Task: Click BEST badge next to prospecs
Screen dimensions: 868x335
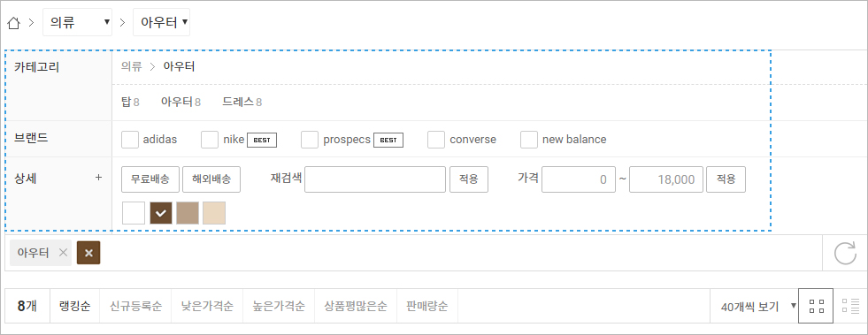Action: coord(388,140)
